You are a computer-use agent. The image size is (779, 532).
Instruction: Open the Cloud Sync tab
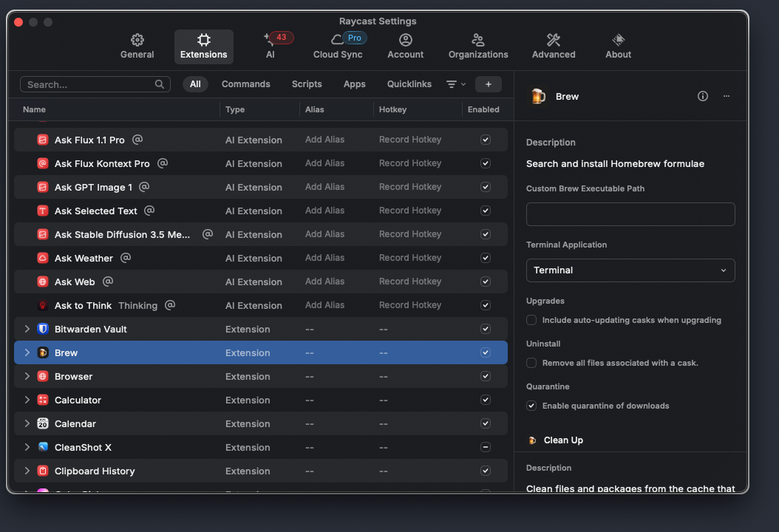(338, 41)
